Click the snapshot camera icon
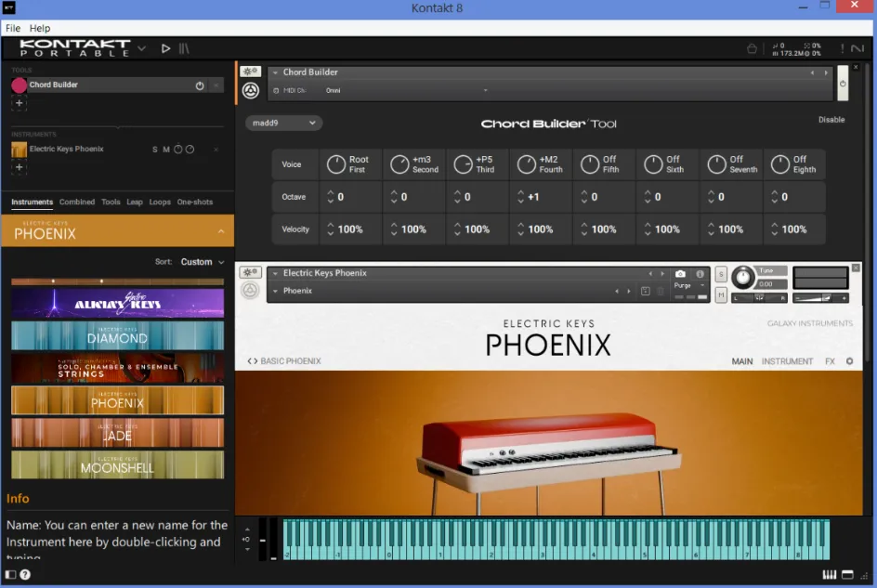Image resolution: width=877 pixels, height=588 pixels. pyautogui.click(x=680, y=274)
